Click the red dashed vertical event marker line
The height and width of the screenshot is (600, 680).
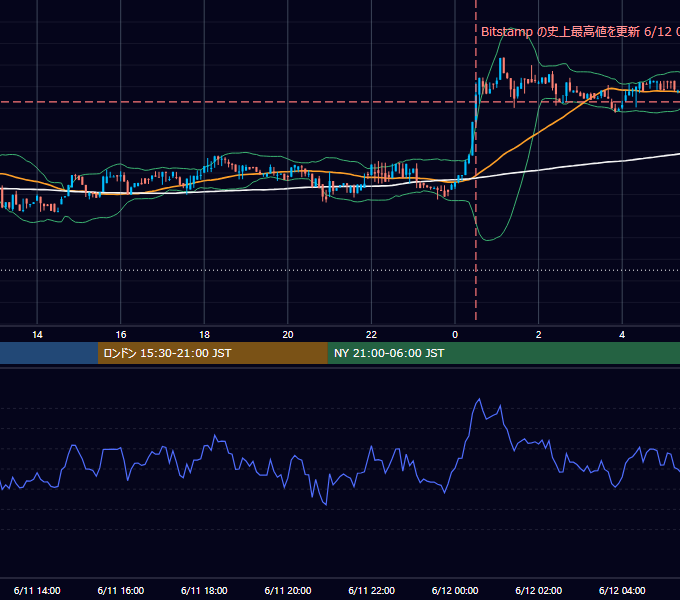click(x=476, y=160)
